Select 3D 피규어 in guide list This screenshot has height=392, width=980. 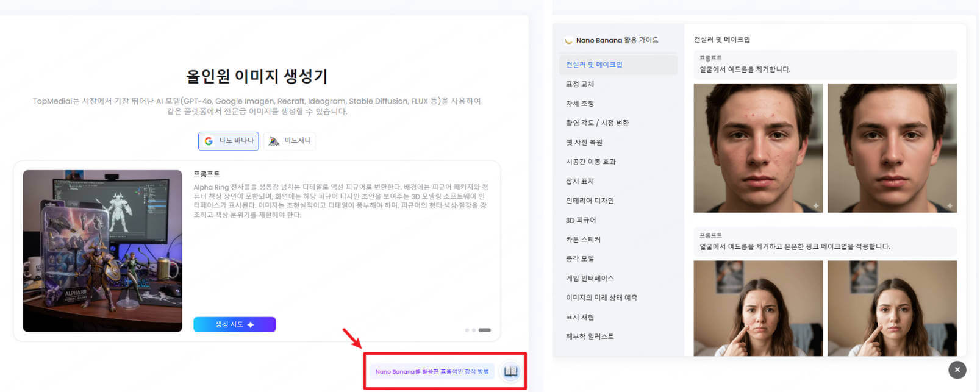[x=581, y=220]
